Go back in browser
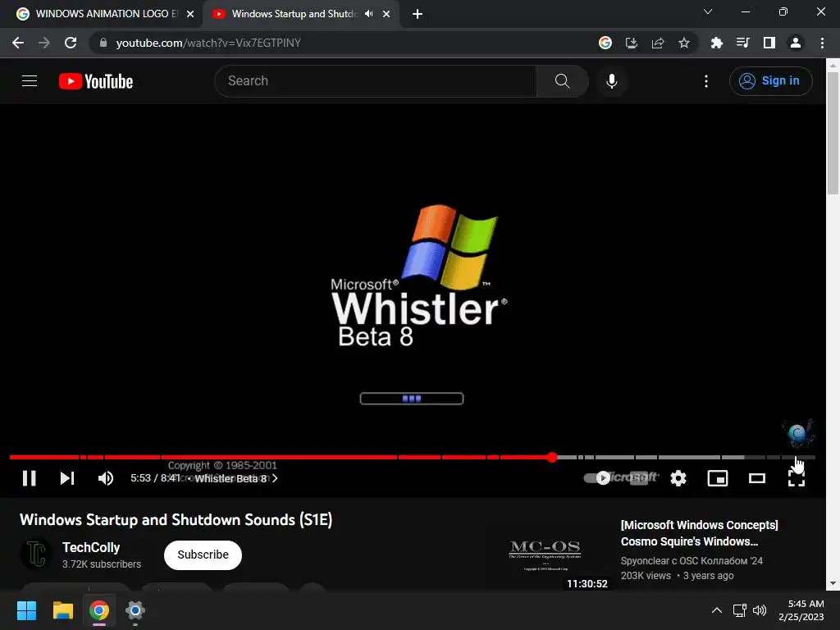 tap(18, 43)
